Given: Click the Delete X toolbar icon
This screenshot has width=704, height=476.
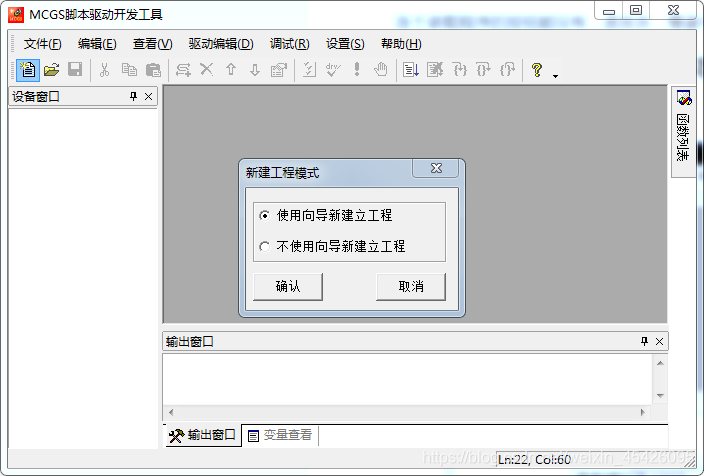Looking at the screenshot, I should pyautogui.click(x=207, y=69).
